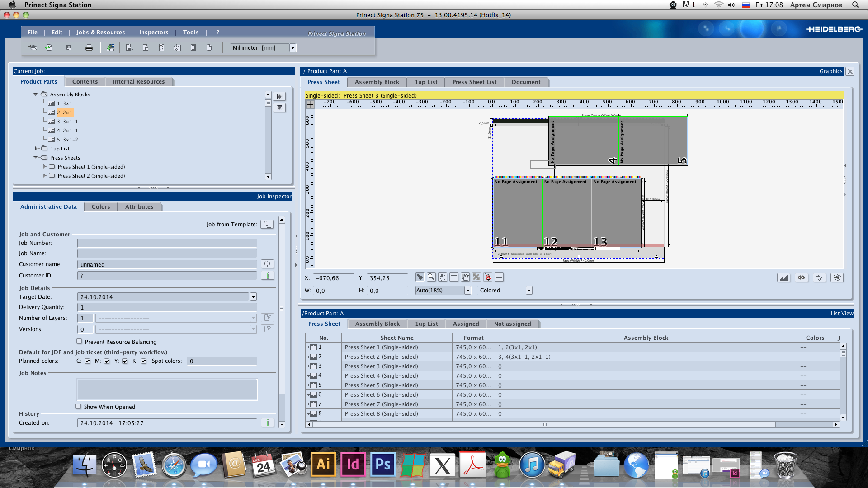This screenshot has height=488, width=868.
Task: Click the Delivery Quantity field
Action: (x=167, y=307)
